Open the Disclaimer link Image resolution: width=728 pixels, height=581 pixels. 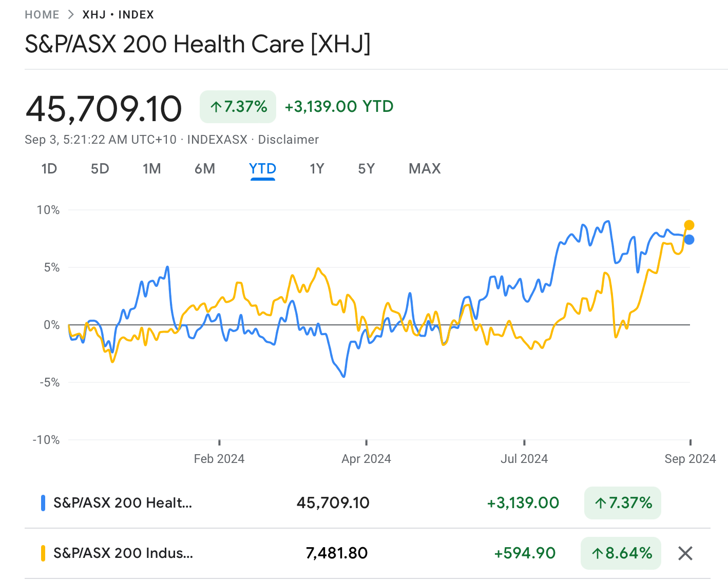(x=288, y=140)
